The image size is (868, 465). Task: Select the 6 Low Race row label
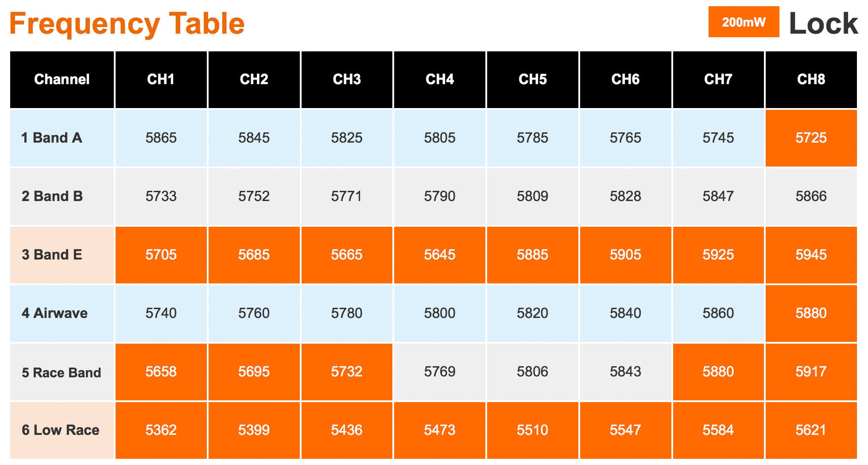click(x=60, y=430)
